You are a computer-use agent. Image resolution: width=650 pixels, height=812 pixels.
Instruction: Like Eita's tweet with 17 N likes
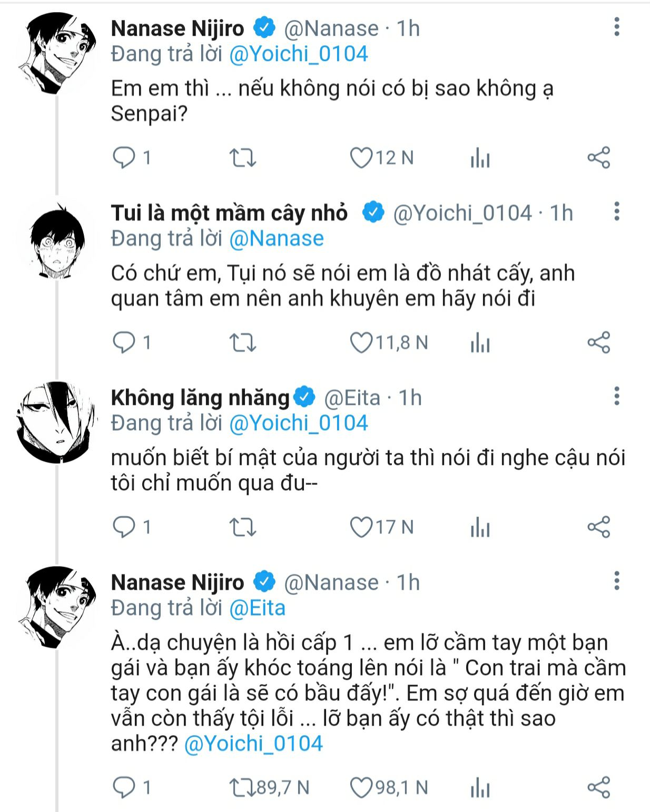tap(362, 527)
